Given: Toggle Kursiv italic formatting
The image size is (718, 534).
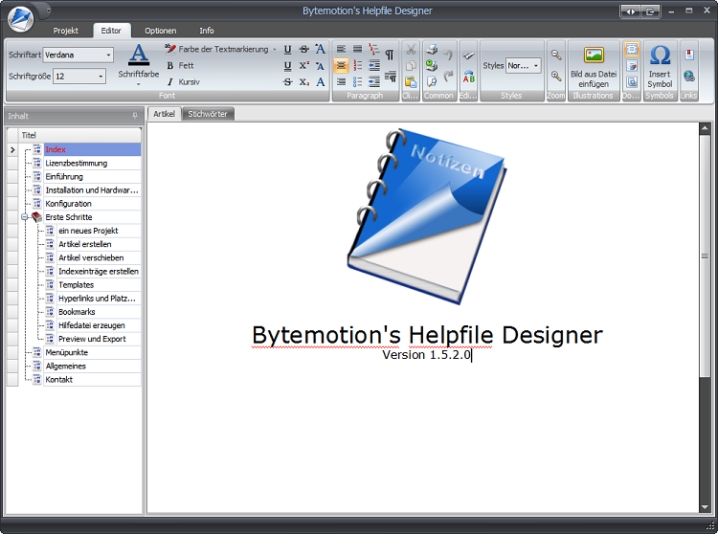Looking at the screenshot, I should pos(170,81).
